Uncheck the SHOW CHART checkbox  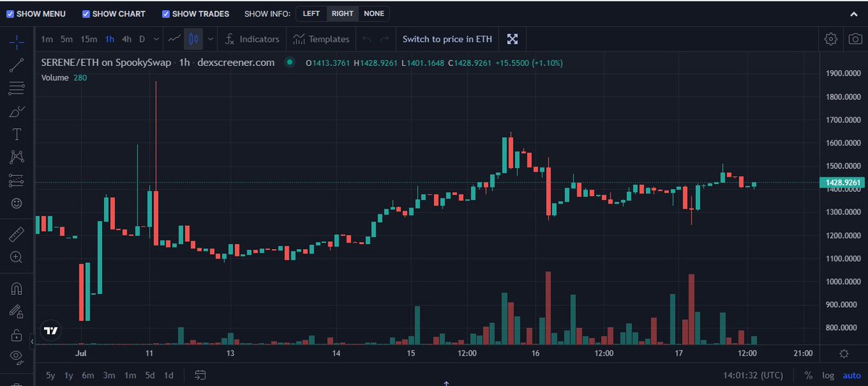86,14
